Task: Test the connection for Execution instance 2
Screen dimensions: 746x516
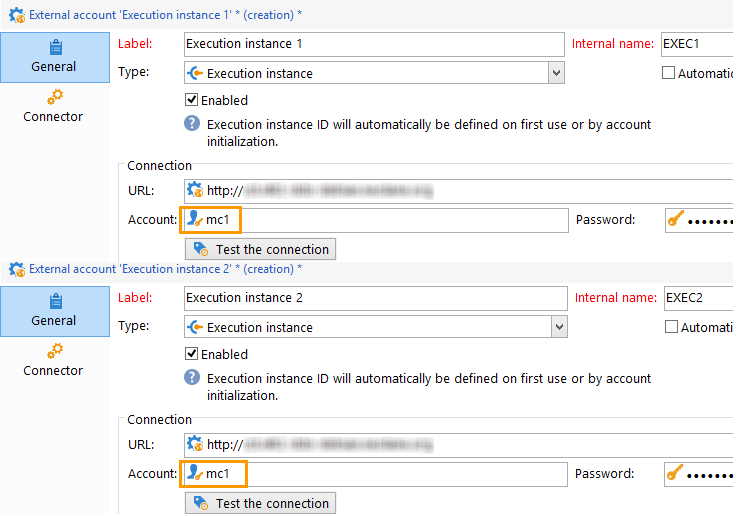Action: point(261,503)
